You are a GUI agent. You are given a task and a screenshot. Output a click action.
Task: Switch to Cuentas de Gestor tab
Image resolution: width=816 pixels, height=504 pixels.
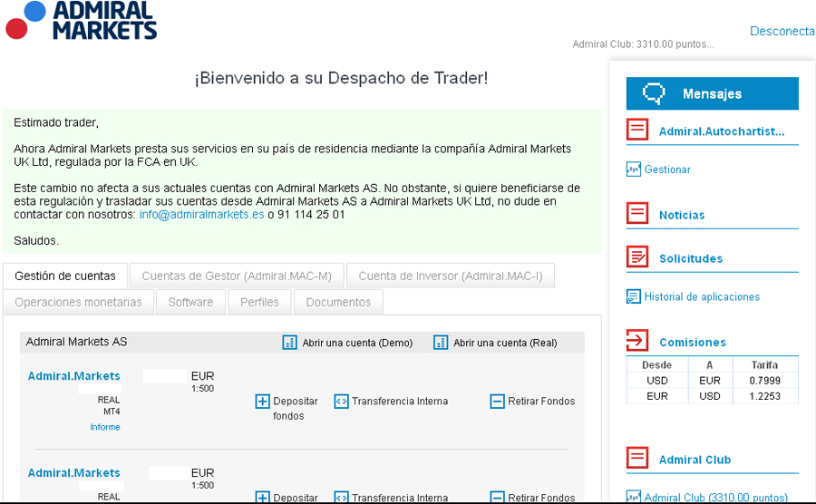(237, 276)
